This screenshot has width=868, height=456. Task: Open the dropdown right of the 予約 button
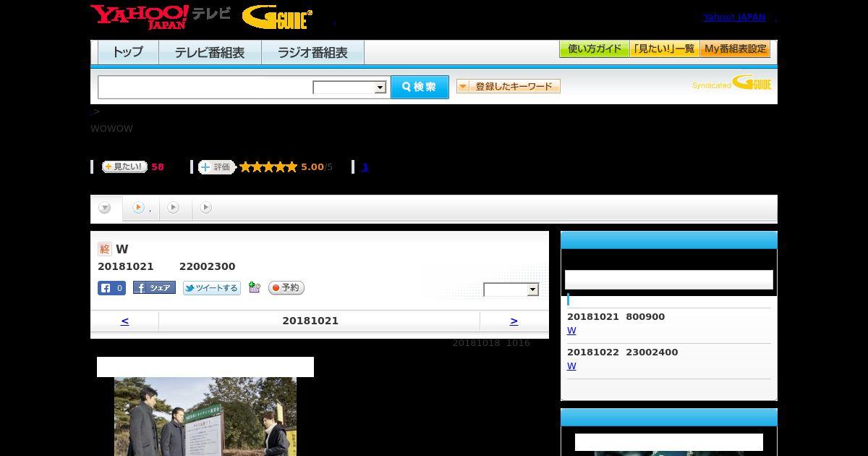pos(511,290)
